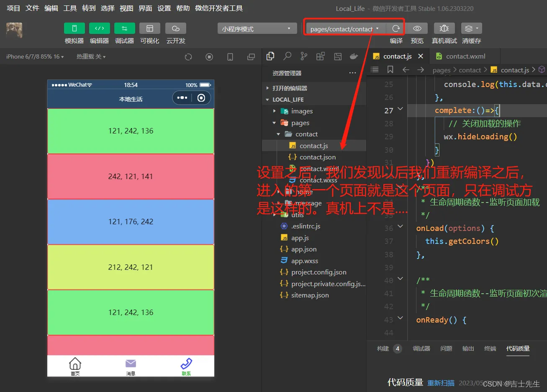This screenshot has width=547, height=392.
Task: Open the 设置 menu
Action: [164, 8]
